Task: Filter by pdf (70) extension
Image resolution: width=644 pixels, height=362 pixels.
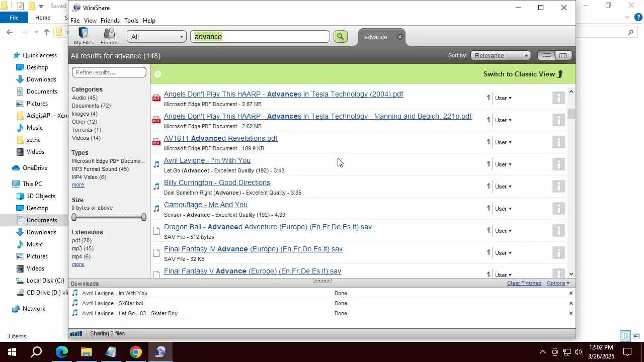Action: tap(82, 240)
